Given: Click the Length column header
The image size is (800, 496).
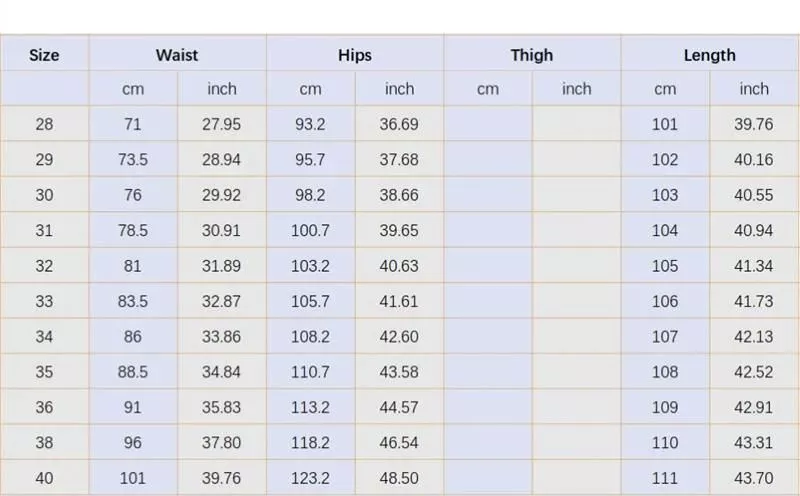Looking at the screenshot, I should coord(709,55).
